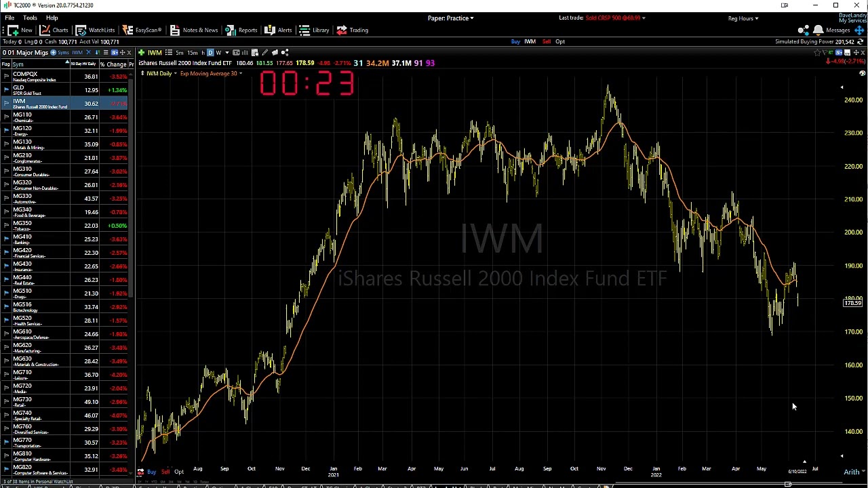Select the MG410 Banking row
This screenshot has width=868, height=488.
pyautogui.click(x=65, y=239)
